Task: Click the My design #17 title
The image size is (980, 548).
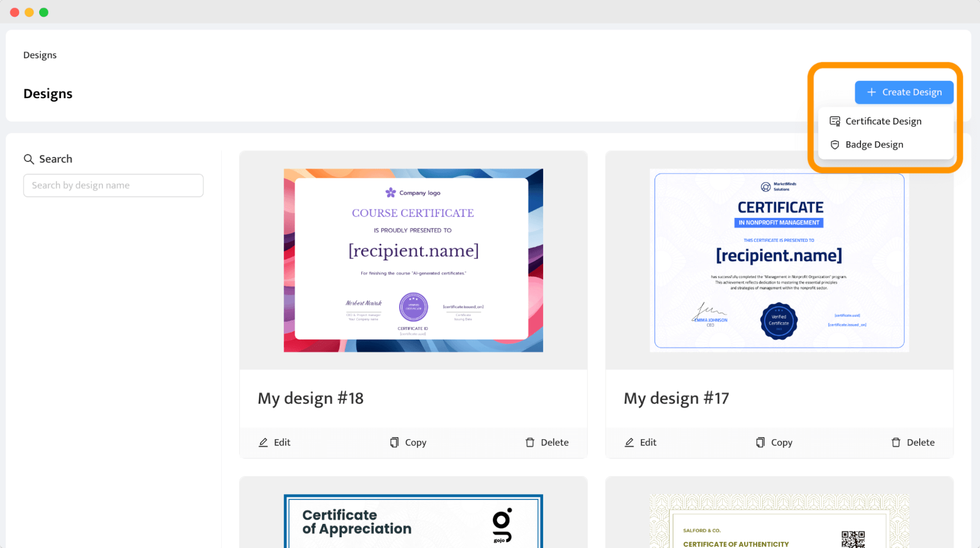Action: click(677, 398)
